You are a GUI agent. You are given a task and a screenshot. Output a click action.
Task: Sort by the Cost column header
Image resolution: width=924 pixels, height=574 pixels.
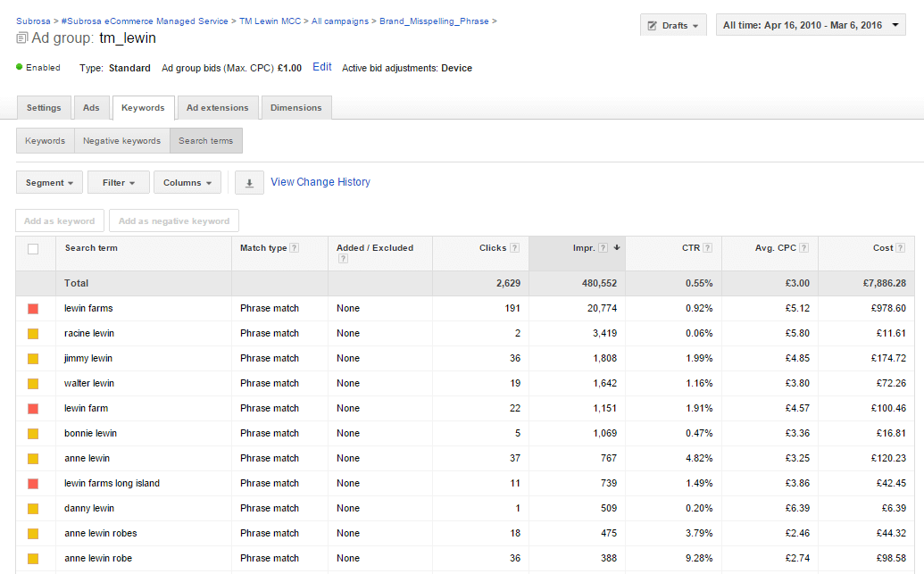[883, 248]
